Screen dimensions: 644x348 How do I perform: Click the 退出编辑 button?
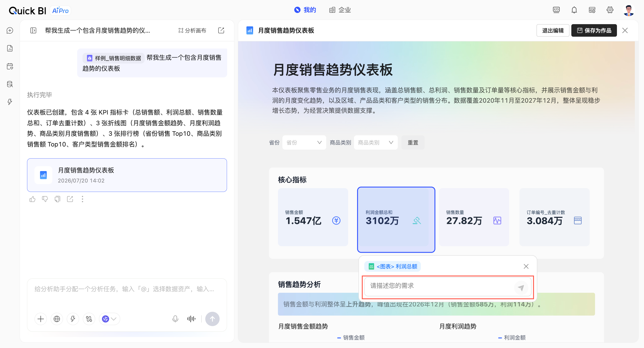pos(553,30)
